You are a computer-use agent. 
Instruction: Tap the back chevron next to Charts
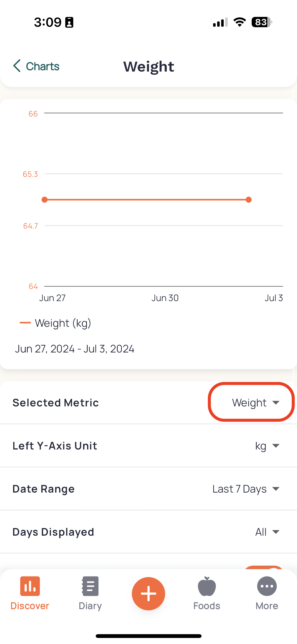[17, 66]
